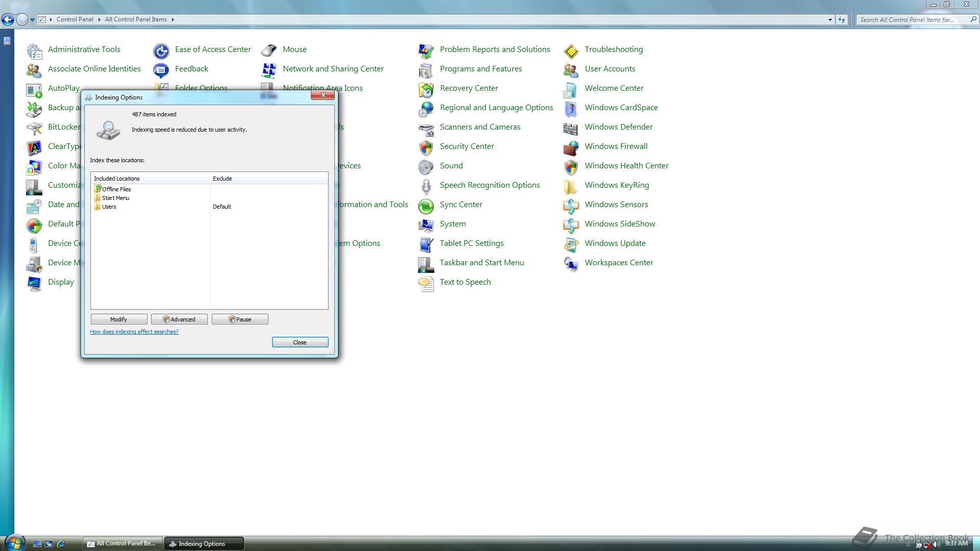Click the Recovery Center icon
The width and height of the screenshot is (980, 551).
point(426,89)
